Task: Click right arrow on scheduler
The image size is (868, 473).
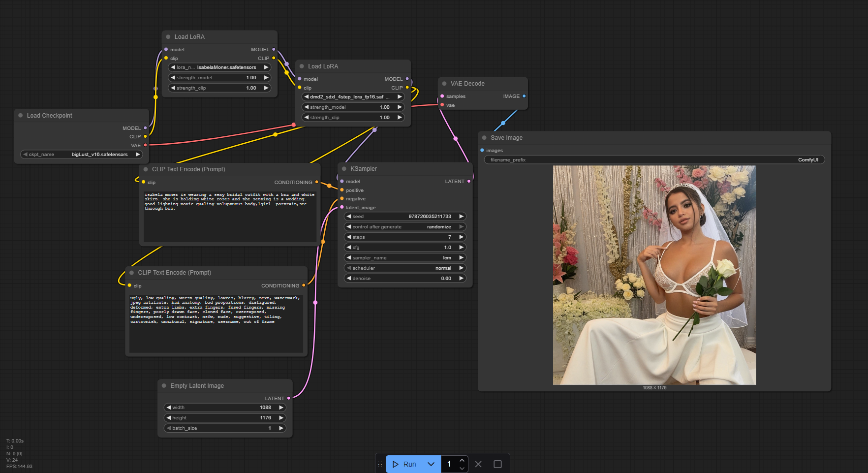Action: point(462,268)
